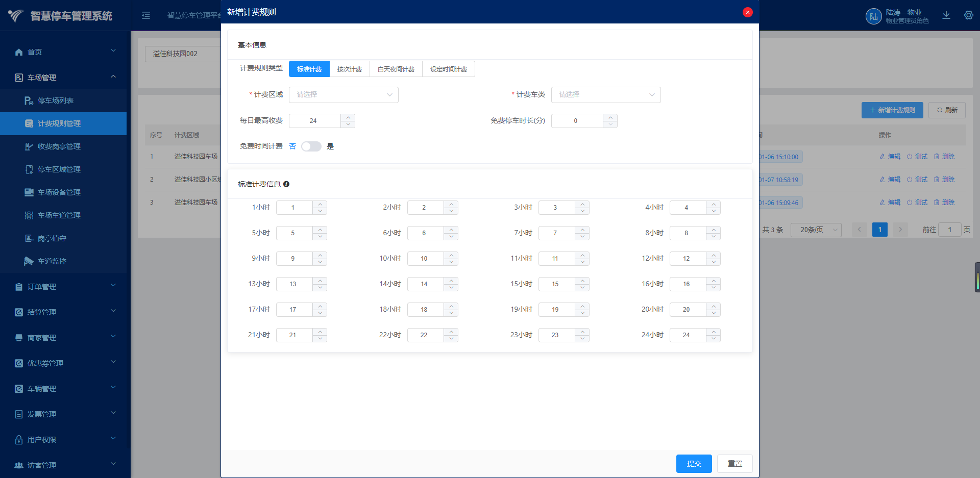Open the 20条/页 page size dropdown
The width and height of the screenshot is (980, 478).
click(816, 230)
